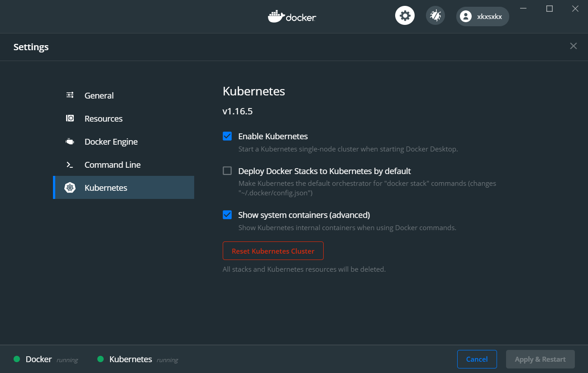Open the Resources settings section
Viewport: 588px width, 373px height.
(103, 118)
